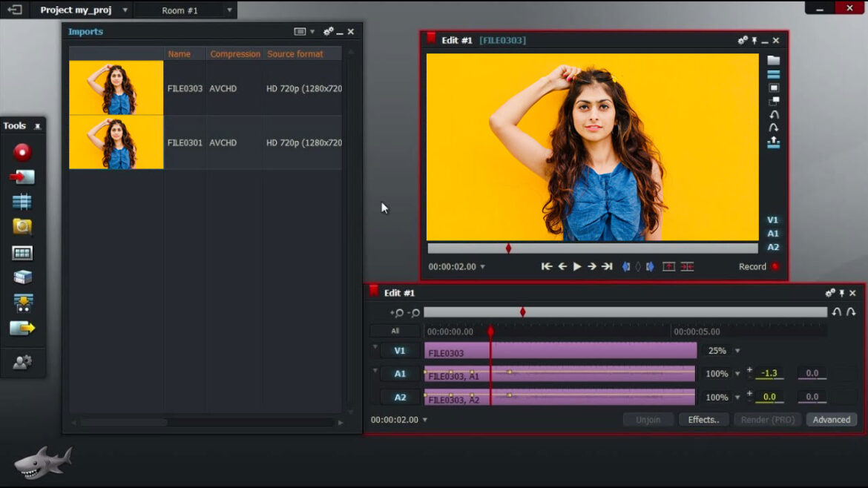Screen dimensions: 868x488
Task: Click the Mark In icon in viewer
Action: [626, 267]
